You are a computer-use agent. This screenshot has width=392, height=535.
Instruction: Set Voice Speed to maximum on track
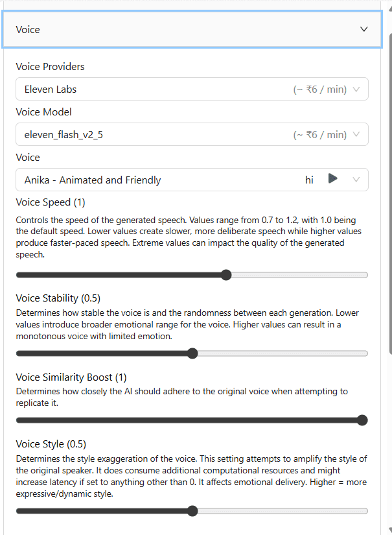(x=366, y=275)
